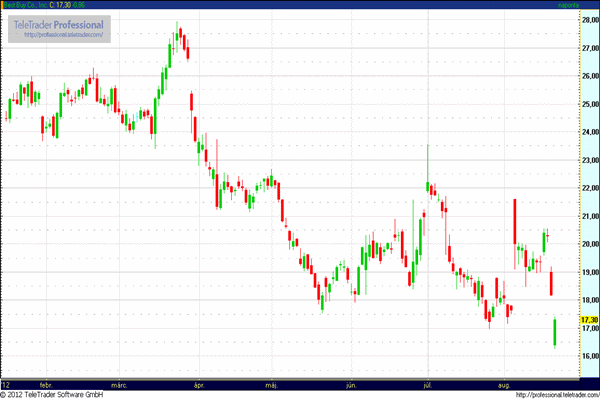
Task: Select the 'febr.' month on time axis
Action: 45,383
